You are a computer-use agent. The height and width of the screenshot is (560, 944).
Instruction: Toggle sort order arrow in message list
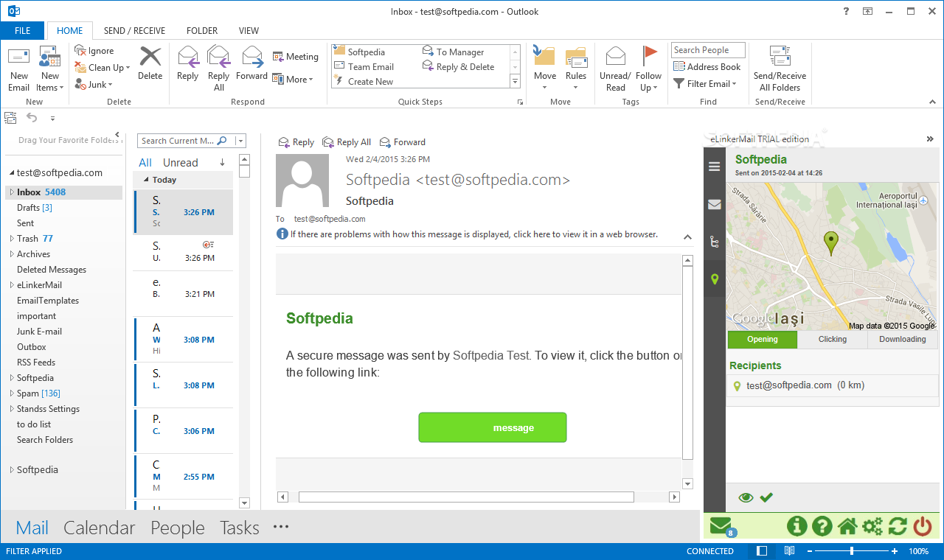[x=222, y=163]
